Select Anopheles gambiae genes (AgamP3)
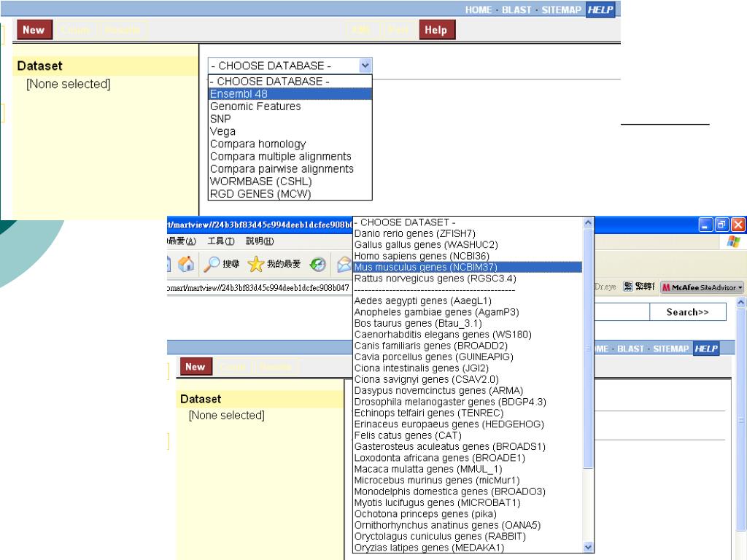747x560 pixels. click(x=468, y=312)
